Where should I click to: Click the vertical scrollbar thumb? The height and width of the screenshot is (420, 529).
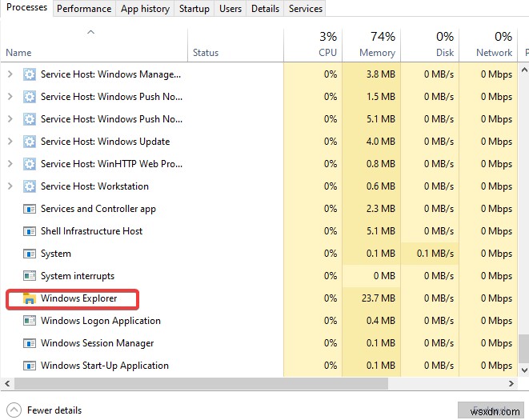click(524, 349)
